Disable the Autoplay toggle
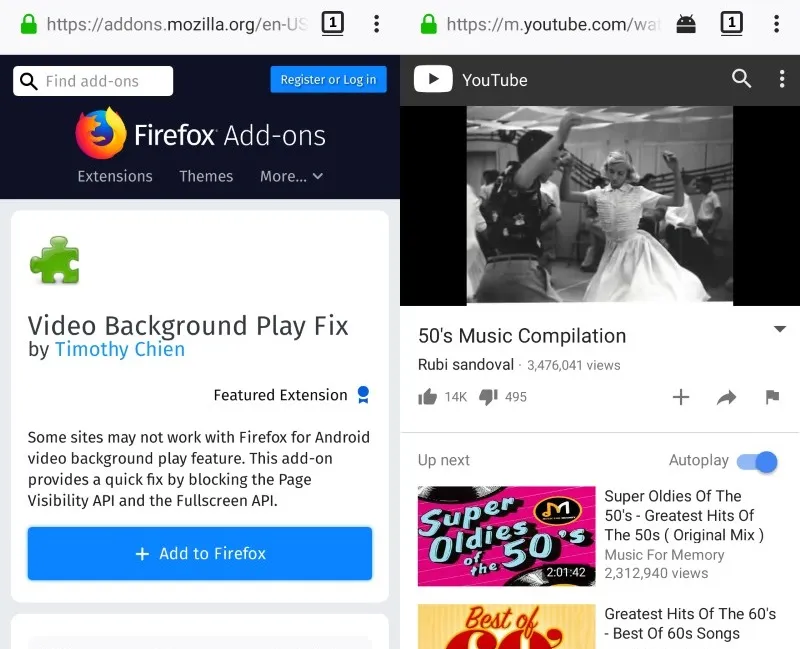The height and width of the screenshot is (649, 800). (757, 461)
